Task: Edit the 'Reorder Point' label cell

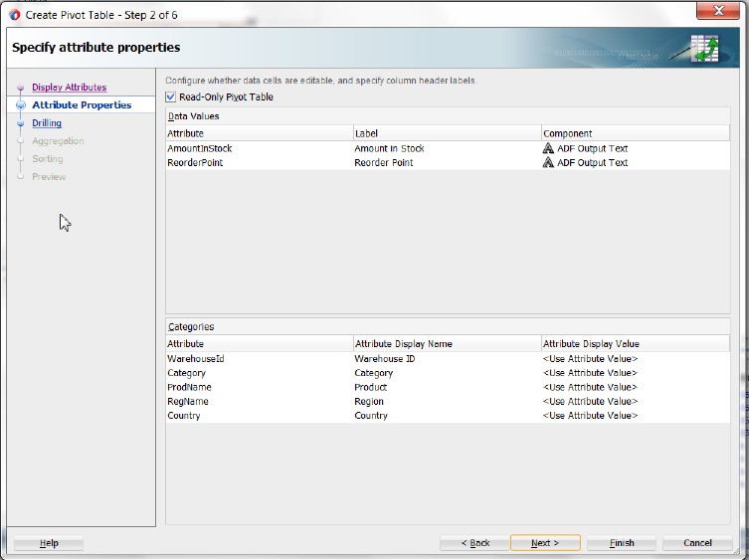Action: [x=447, y=162]
